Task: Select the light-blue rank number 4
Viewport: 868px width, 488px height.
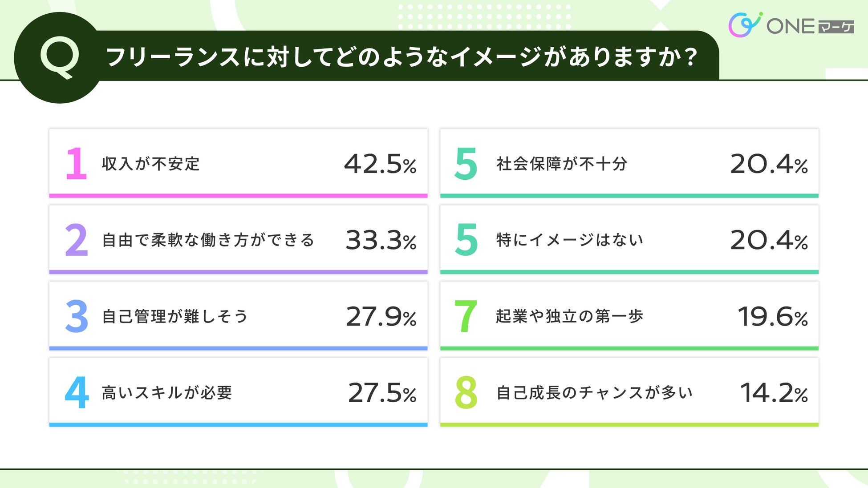Action: point(77,392)
